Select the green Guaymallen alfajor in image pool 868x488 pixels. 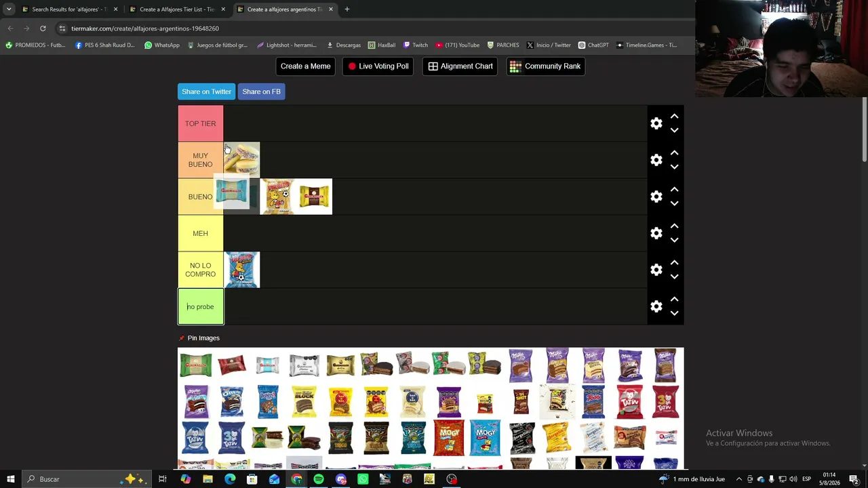click(x=195, y=365)
